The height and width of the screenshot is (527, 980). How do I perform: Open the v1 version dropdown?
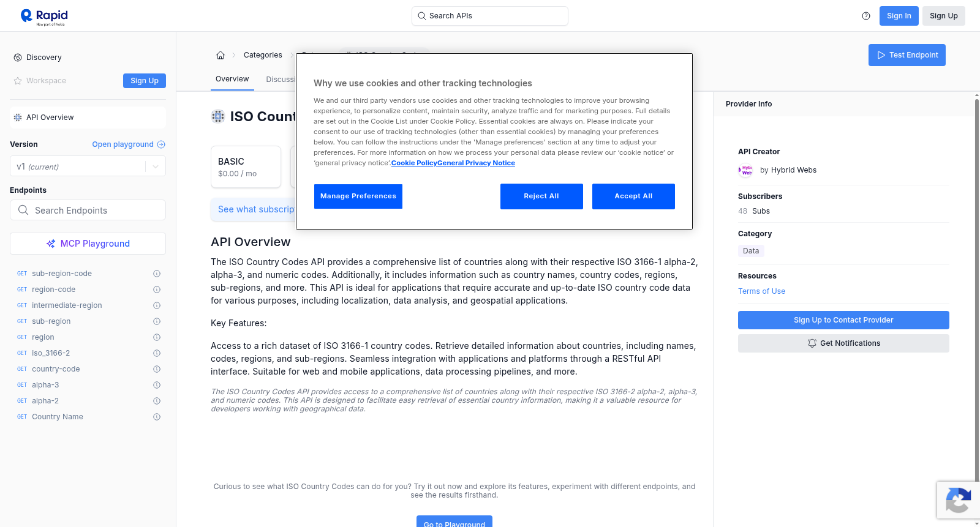(88, 166)
